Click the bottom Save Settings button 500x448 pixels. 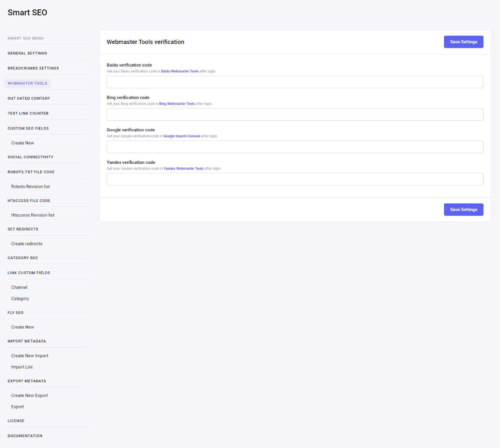coord(463,209)
